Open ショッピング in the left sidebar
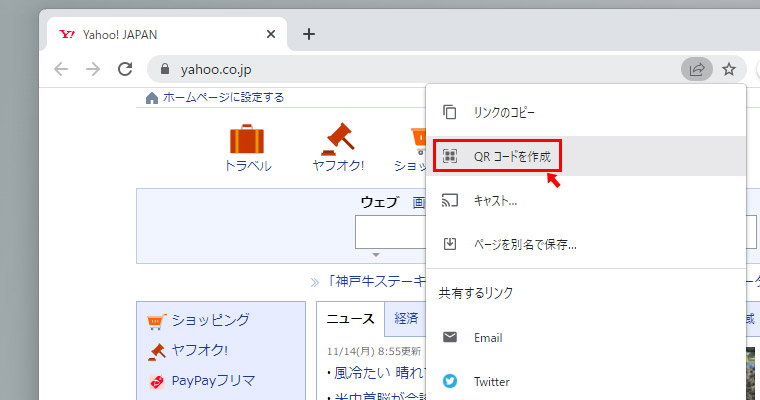 pyautogui.click(x=210, y=320)
